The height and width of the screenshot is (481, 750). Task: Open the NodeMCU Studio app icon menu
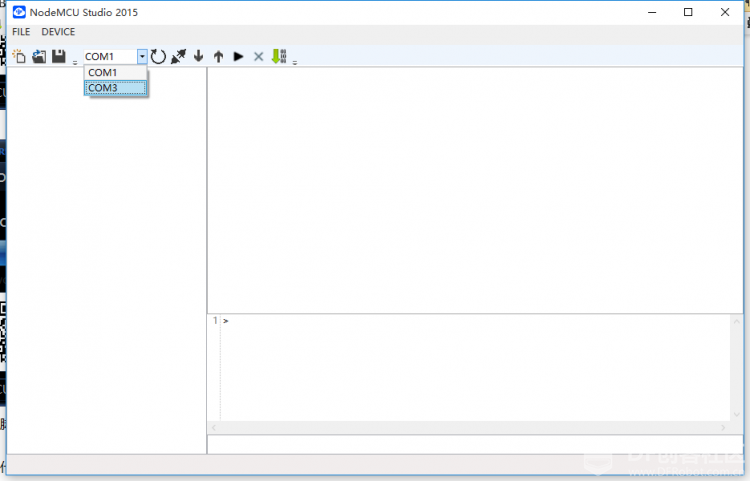[19, 12]
